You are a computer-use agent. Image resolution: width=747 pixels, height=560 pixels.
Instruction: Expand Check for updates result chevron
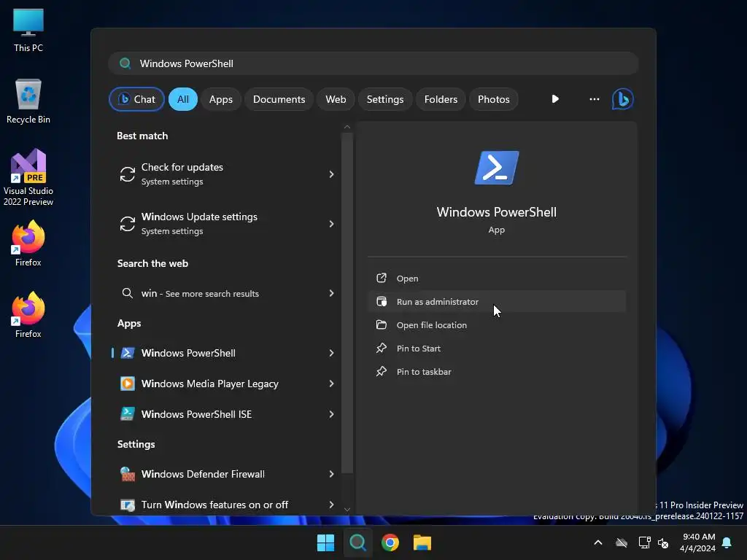331,174
